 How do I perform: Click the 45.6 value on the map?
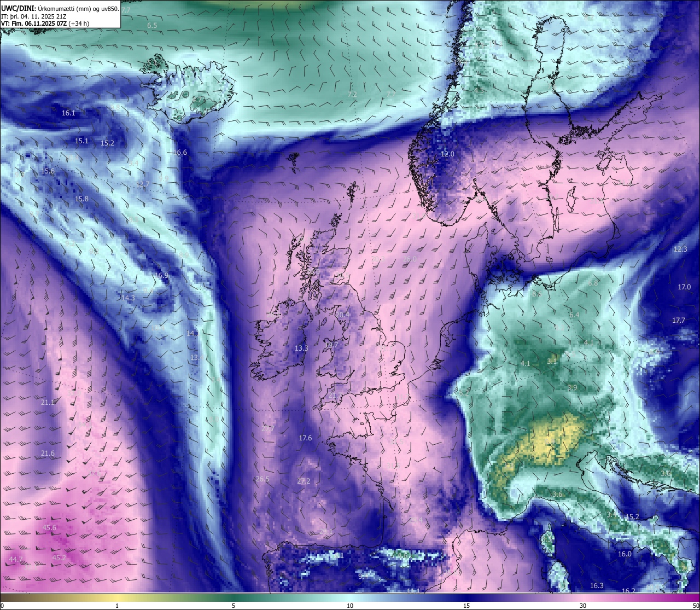pyautogui.click(x=49, y=528)
